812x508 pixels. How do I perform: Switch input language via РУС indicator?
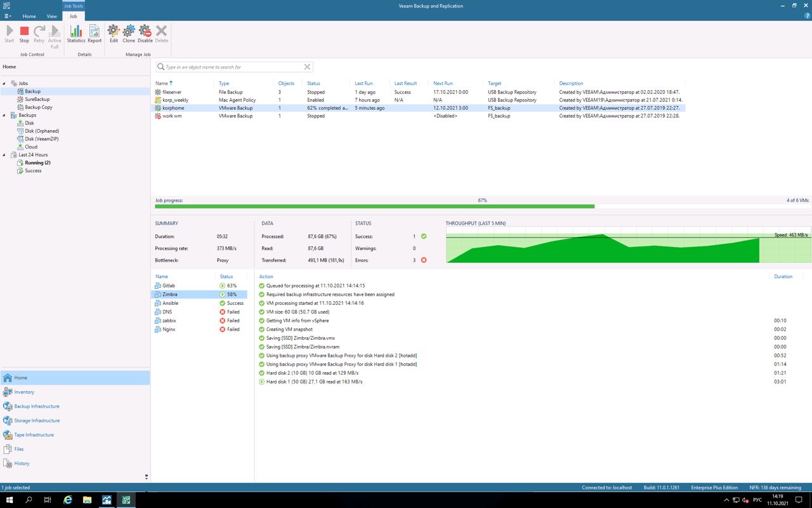pyautogui.click(x=757, y=500)
